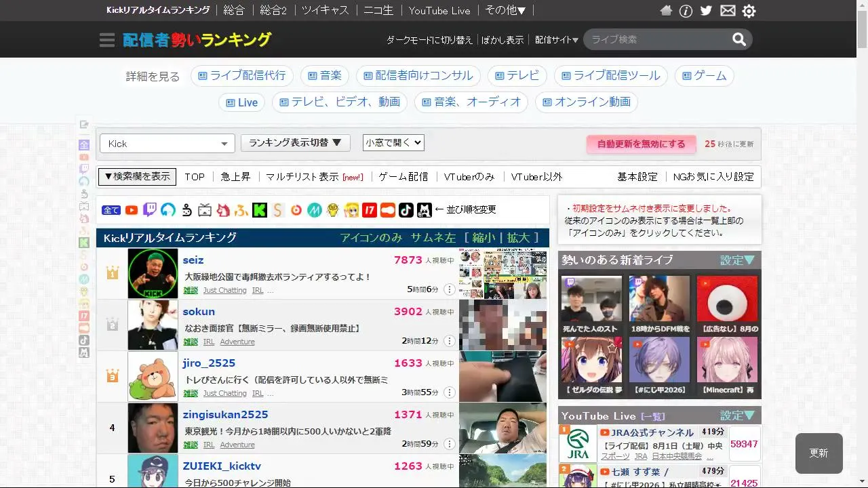This screenshot has height=488, width=868.
Task: Open the 総合 ranking tab
Action: (234, 10)
